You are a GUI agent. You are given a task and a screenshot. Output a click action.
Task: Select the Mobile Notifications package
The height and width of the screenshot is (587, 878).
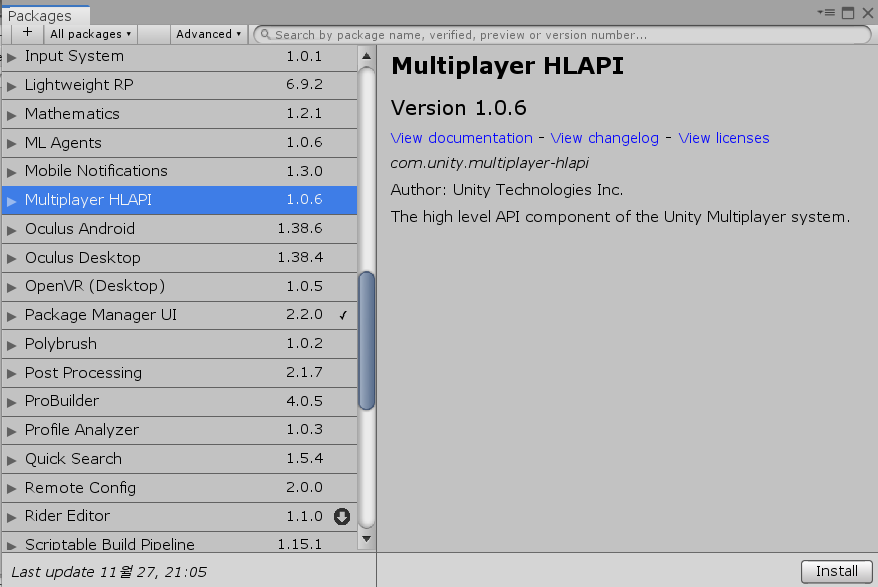(x=179, y=171)
